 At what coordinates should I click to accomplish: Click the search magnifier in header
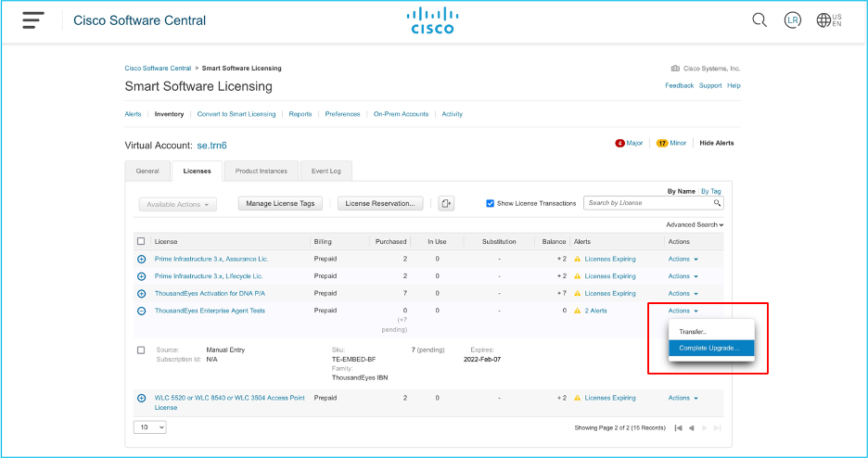point(759,20)
